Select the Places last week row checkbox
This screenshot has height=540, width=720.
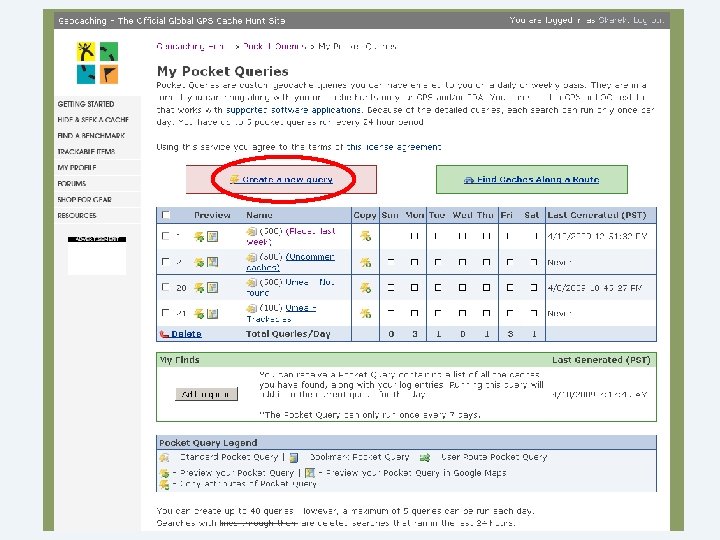click(166, 236)
